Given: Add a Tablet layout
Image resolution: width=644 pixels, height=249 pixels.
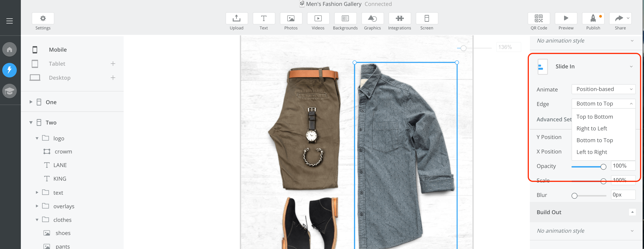Looking at the screenshot, I should (113, 64).
